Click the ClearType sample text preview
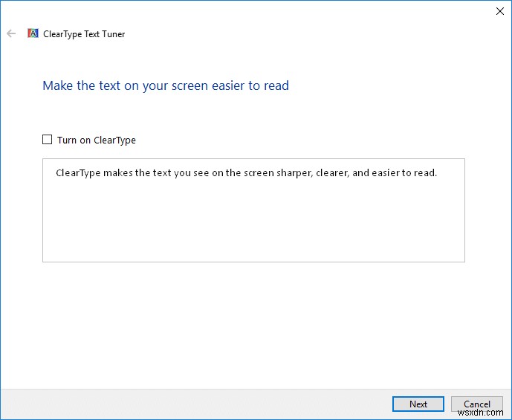512x420 pixels. click(253, 210)
